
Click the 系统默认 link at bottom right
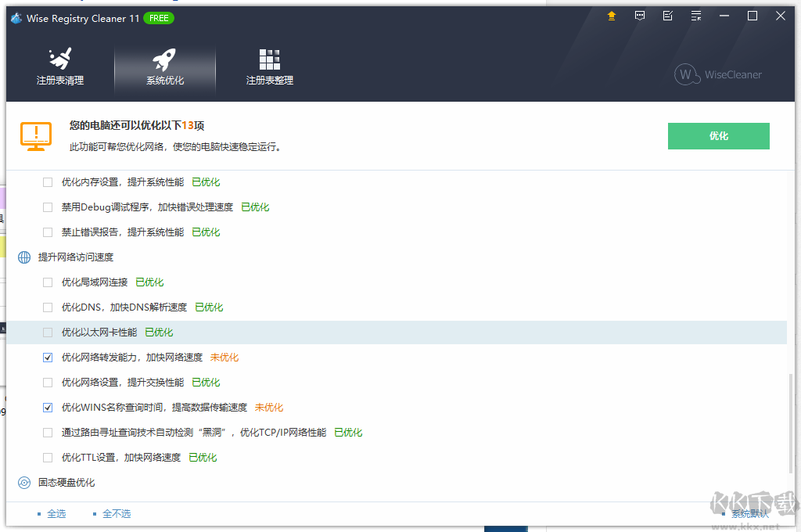[749, 513]
